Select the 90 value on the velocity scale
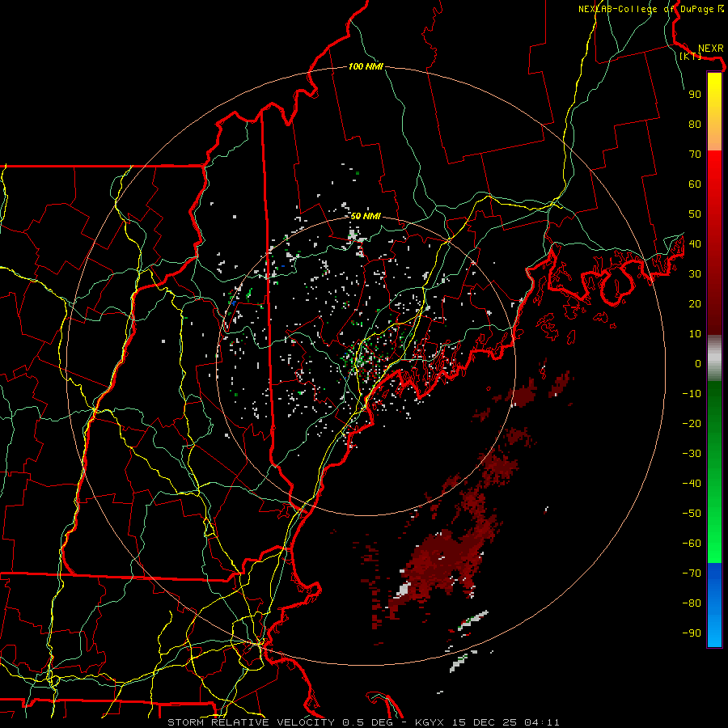This screenshot has width=728, height=728. coord(695,95)
